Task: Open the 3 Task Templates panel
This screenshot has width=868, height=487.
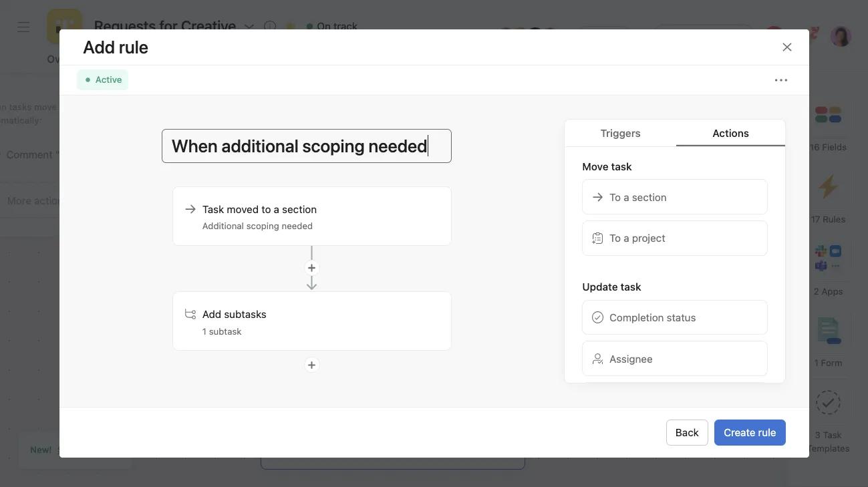Action: [829, 402]
